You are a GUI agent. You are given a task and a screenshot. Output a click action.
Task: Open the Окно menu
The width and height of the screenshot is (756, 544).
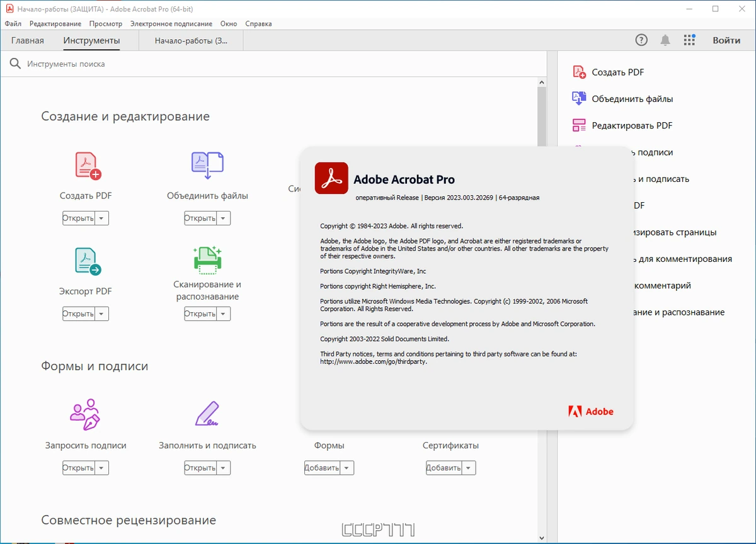(229, 24)
